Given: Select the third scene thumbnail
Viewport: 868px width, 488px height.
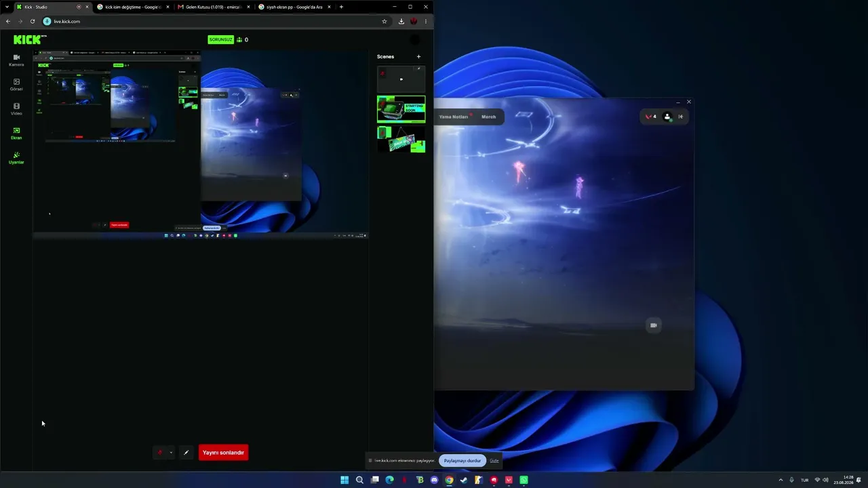Looking at the screenshot, I should click(401, 139).
